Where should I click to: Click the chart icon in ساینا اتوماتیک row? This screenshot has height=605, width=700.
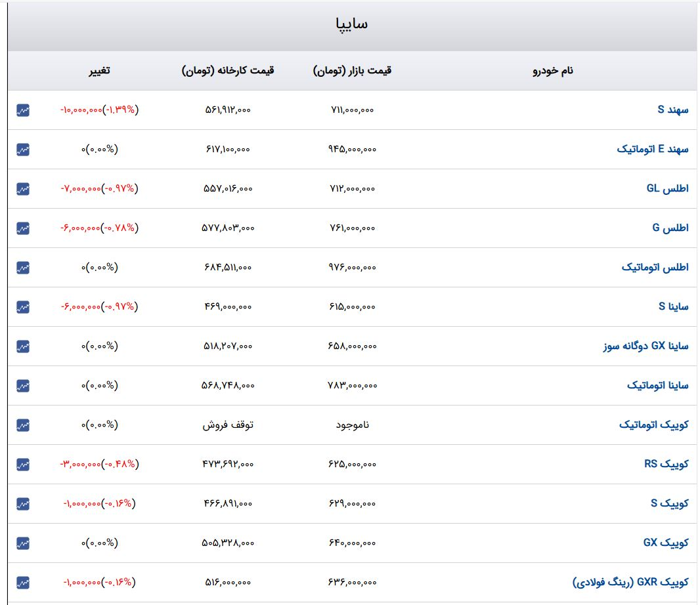[x=23, y=386]
